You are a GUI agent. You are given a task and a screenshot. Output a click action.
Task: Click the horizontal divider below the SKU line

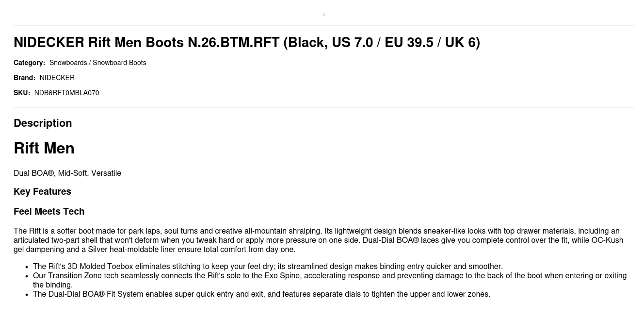point(324,108)
